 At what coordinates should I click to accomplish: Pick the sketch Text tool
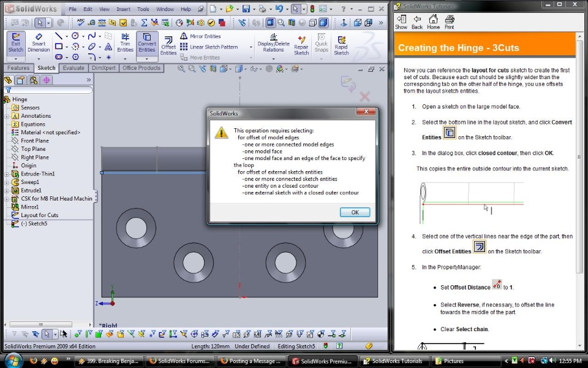108,47
